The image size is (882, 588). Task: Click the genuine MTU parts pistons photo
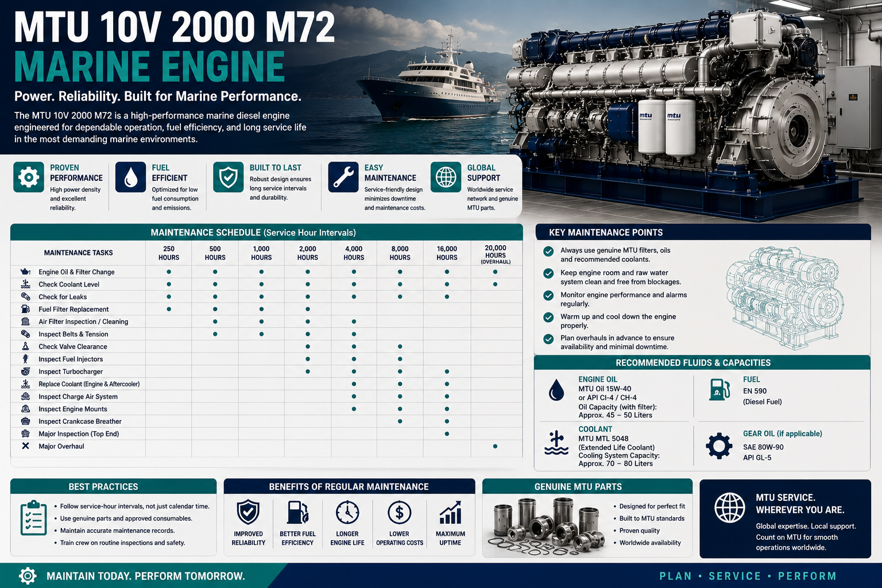tap(546, 527)
